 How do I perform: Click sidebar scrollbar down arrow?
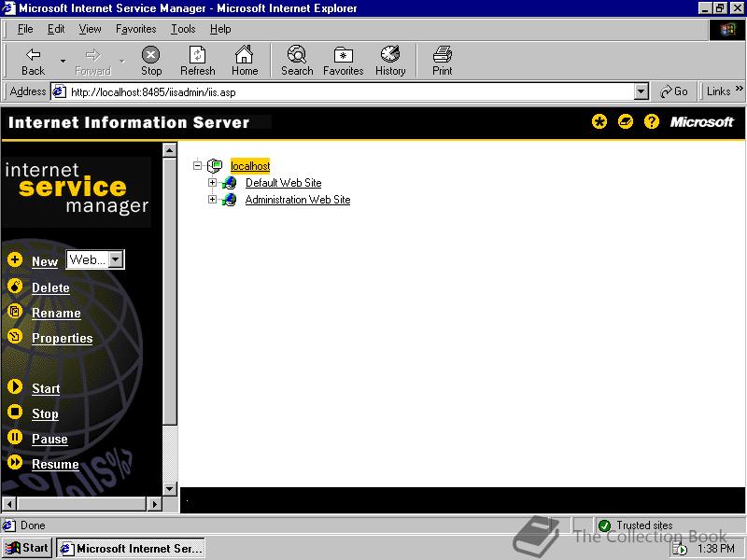coord(170,488)
